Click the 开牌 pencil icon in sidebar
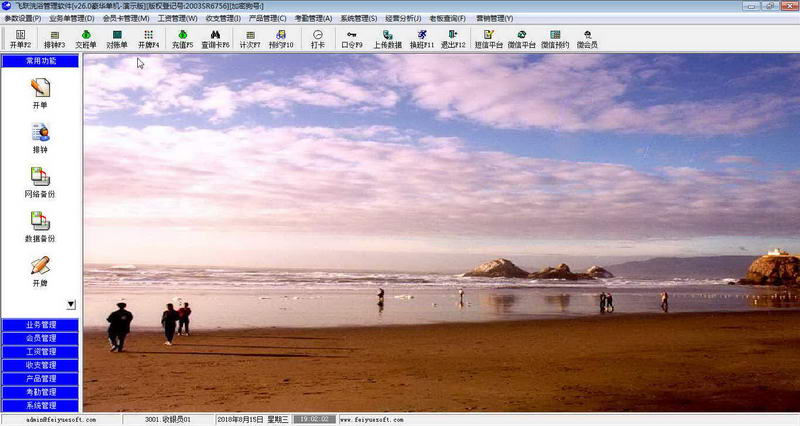This screenshot has width=800, height=426. click(40, 271)
